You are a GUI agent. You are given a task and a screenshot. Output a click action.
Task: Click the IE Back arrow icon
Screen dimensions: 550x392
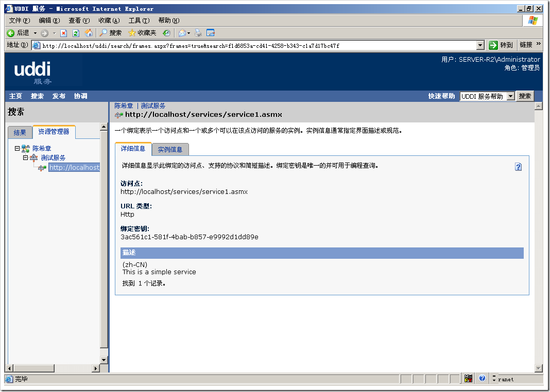click(x=10, y=33)
